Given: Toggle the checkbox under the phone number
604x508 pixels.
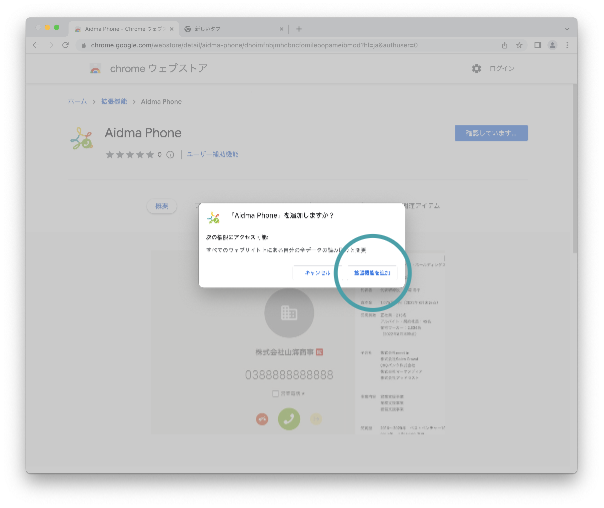Looking at the screenshot, I should [x=275, y=394].
